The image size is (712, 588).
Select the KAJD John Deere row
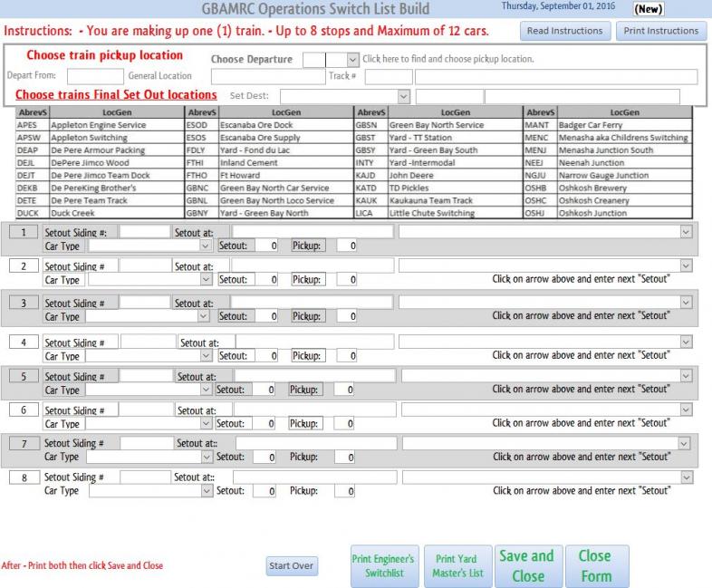pos(438,175)
